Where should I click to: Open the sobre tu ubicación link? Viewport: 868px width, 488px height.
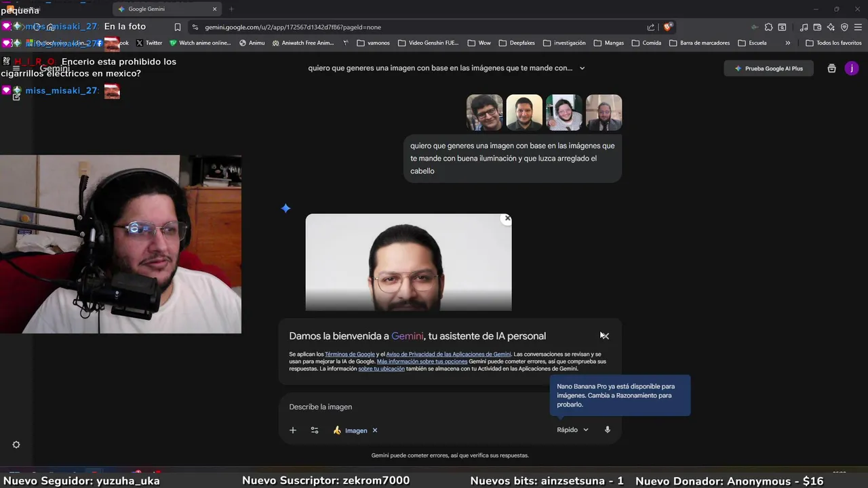click(x=381, y=369)
